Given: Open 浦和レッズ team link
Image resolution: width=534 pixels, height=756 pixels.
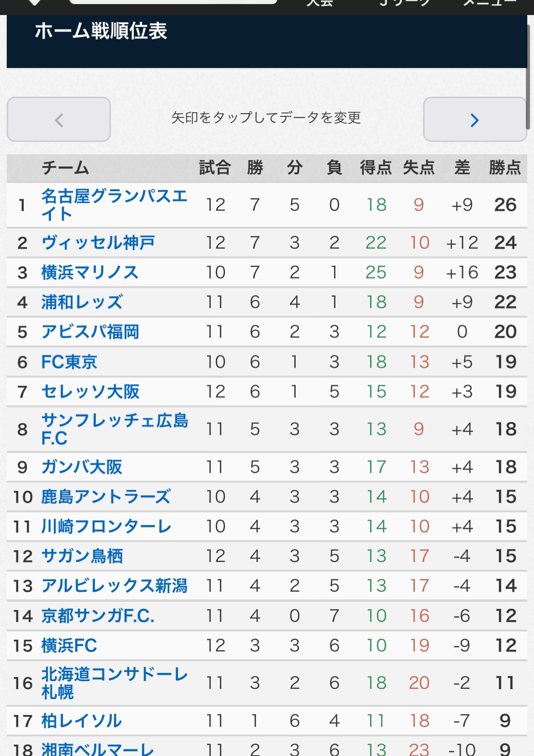Looking at the screenshot, I should pyautogui.click(x=82, y=302).
